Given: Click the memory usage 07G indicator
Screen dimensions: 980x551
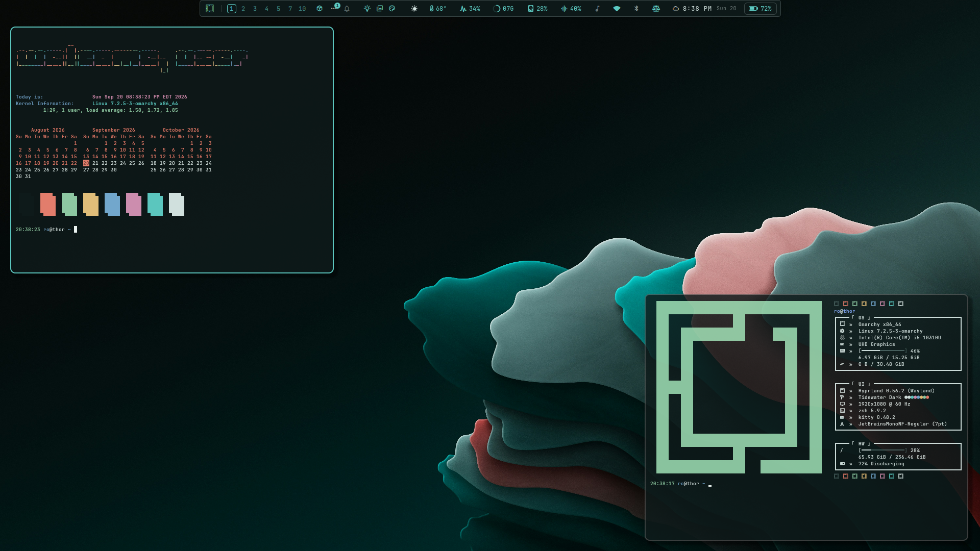Looking at the screenshot, I should tap(503, 9).
